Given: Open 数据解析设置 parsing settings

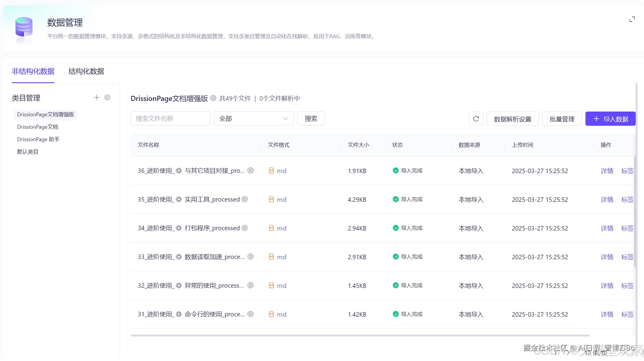Looking at the screenshot, I should point(512,119).
